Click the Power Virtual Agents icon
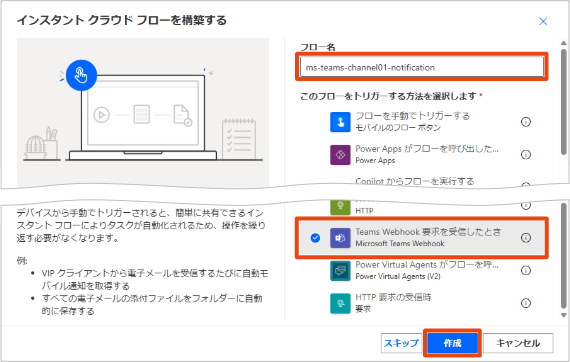This screenshot has width=570, height=362. click(x=340, y=270)
